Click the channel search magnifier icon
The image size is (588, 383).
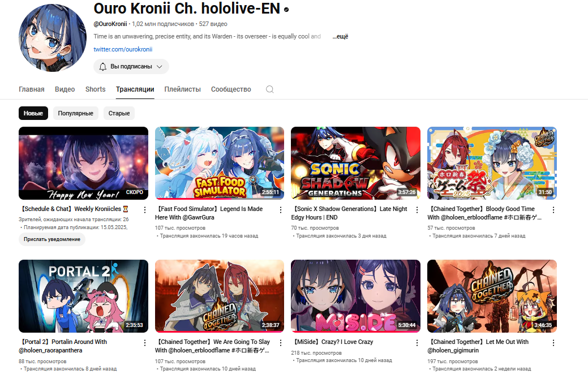coord(269,89)
